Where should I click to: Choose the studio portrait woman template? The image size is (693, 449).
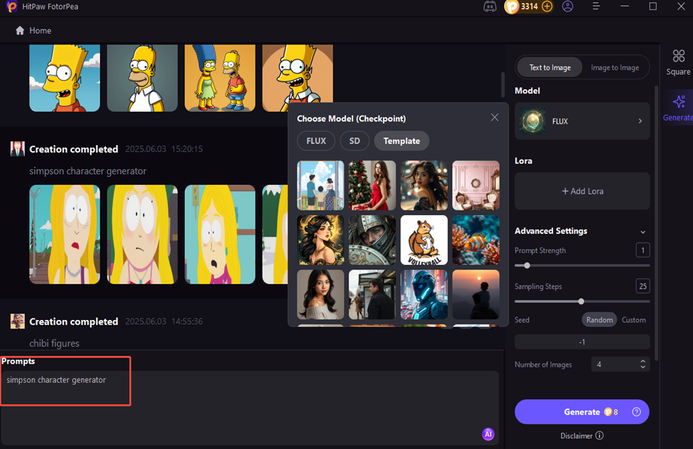click(x=320, y=295)
